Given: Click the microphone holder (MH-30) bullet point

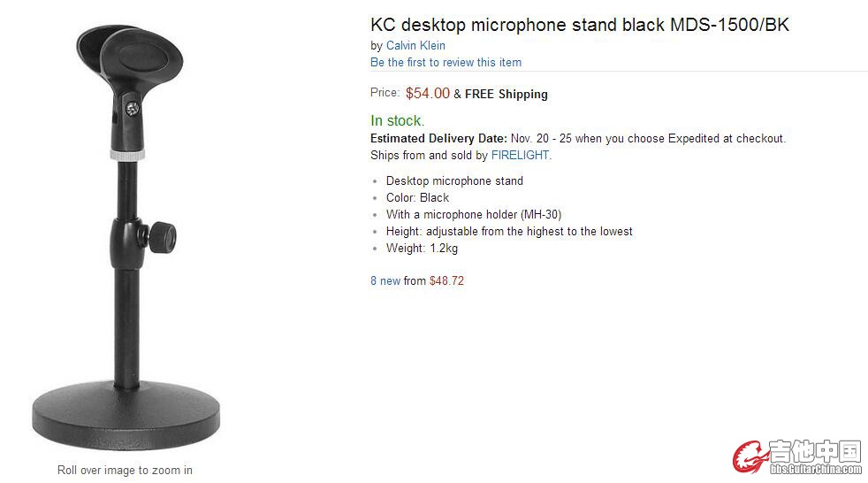Looking at the screenshot, I should click(473, 214).
